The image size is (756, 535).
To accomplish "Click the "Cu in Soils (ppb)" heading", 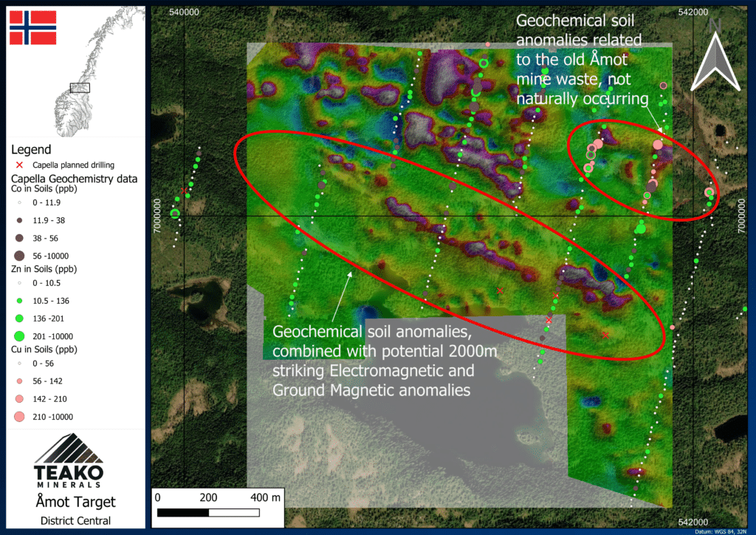I will (44, 350).
